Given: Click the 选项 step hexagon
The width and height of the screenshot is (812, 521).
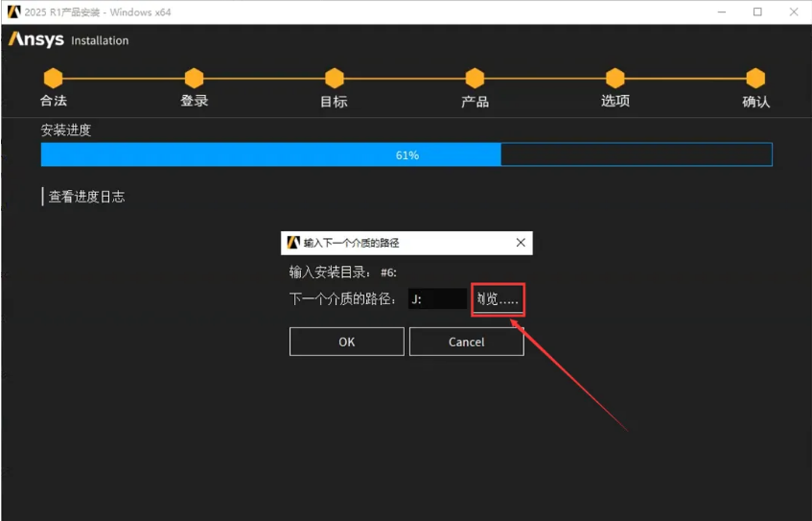Looking at the screenshot, I should click(x=615, y=79).
